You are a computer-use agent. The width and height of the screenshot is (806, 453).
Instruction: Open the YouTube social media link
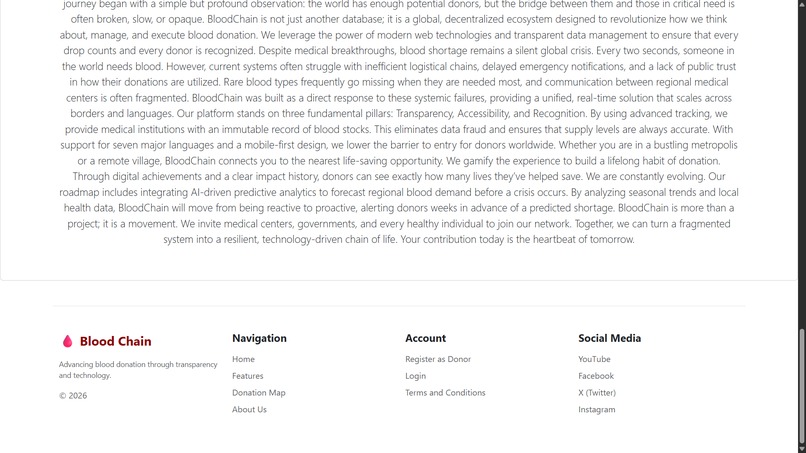click(x=594, y=359)
